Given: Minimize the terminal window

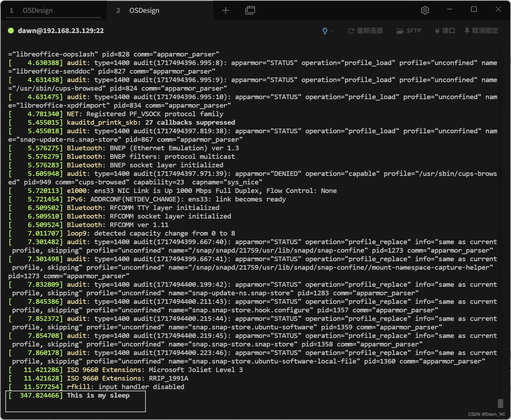Looking at the screenshot, I should tap(449, 9).
